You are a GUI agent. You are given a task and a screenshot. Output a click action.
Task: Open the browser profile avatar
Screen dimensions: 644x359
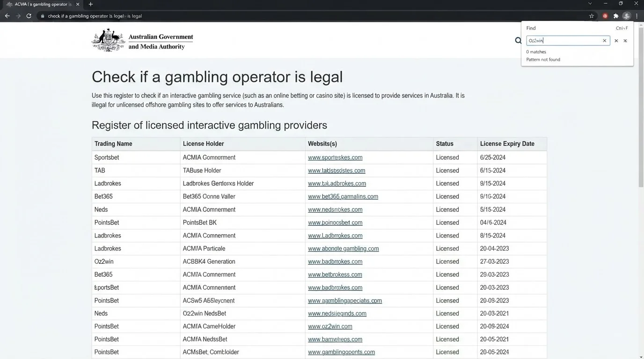click(627, 16)
